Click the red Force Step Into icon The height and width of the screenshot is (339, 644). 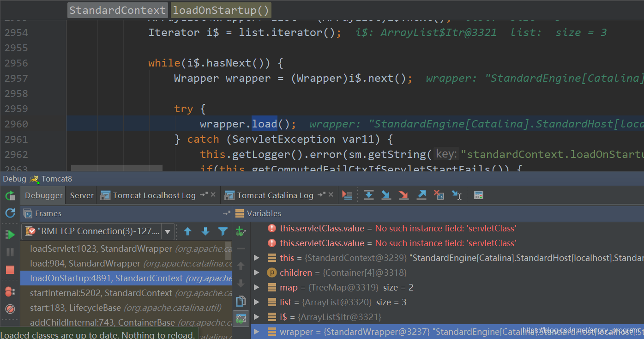[x=403, y=195]
